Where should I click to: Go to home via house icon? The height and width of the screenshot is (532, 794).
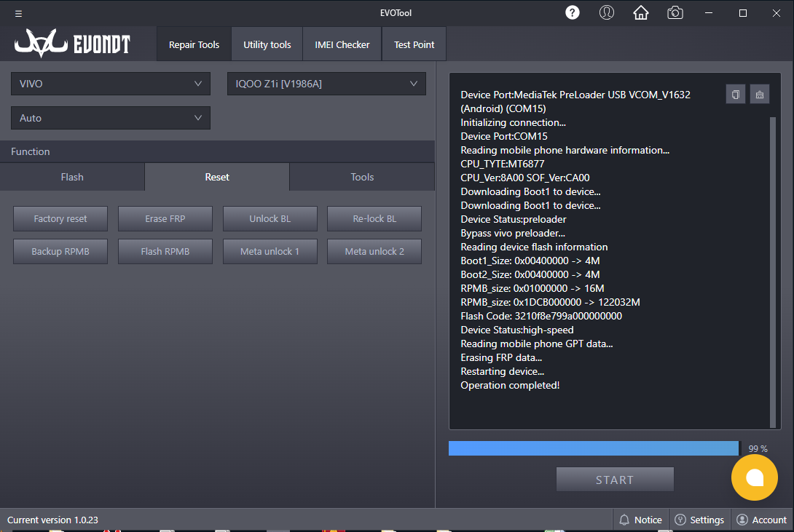[x=640, y=12]
